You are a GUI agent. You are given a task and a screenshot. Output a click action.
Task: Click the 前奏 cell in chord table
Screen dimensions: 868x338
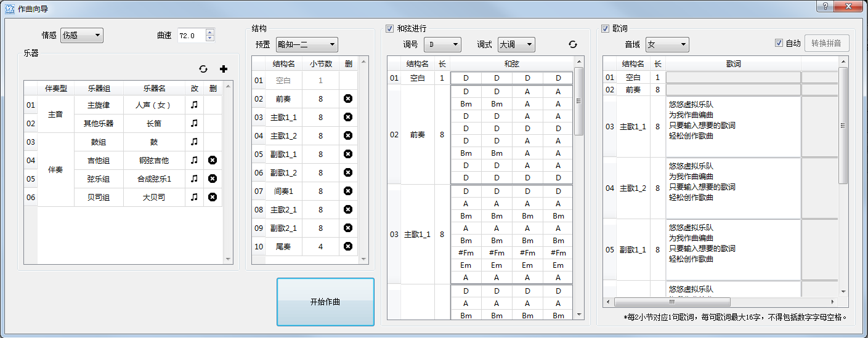coord(418,134)
